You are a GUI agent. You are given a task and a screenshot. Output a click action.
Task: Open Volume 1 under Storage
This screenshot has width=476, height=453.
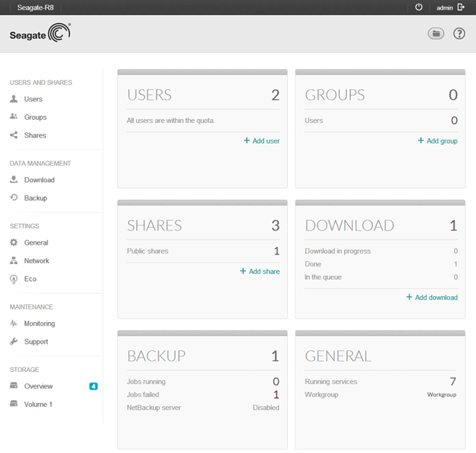point(38,405)
